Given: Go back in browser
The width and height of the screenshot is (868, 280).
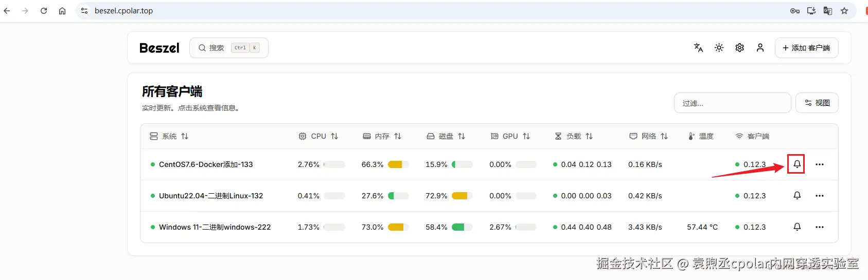Looking at the screenshot, I should [x=7, y=11].
